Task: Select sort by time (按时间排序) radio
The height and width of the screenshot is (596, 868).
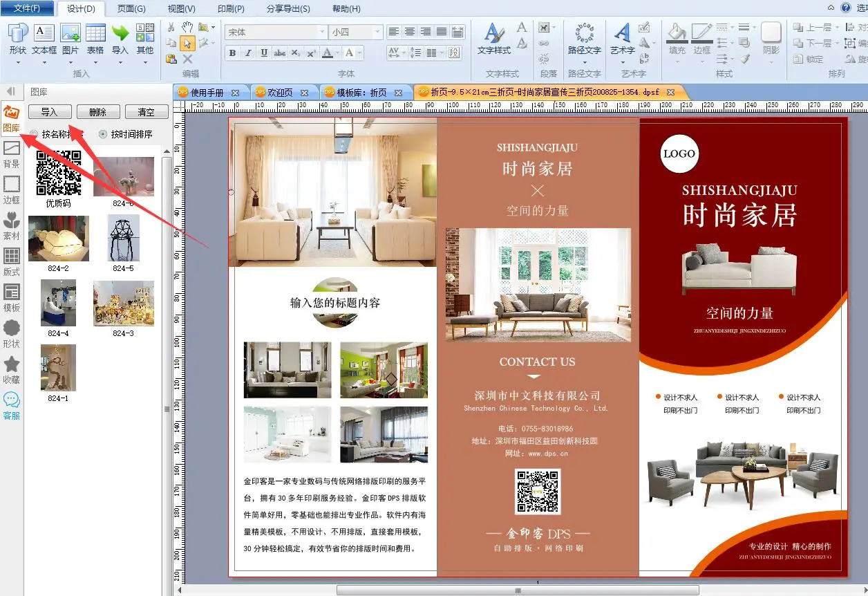Action: [x=104, y=134]
